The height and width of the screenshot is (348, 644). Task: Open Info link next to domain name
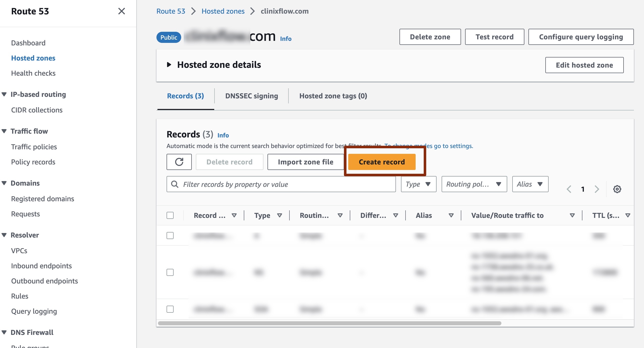pyautogui.click(x=286, y=39)
